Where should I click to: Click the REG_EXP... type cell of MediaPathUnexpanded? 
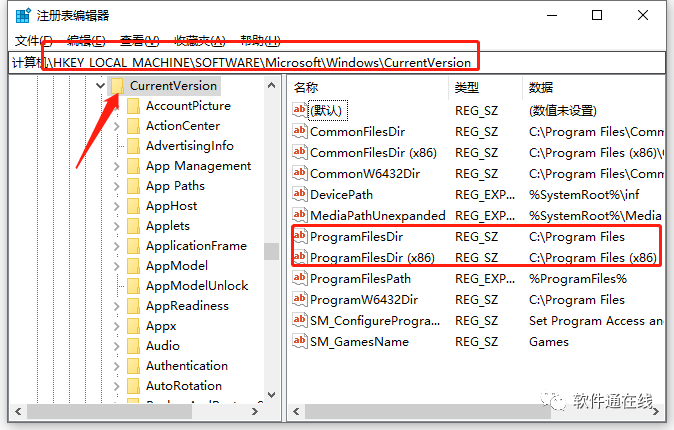[x=485, y=215]
